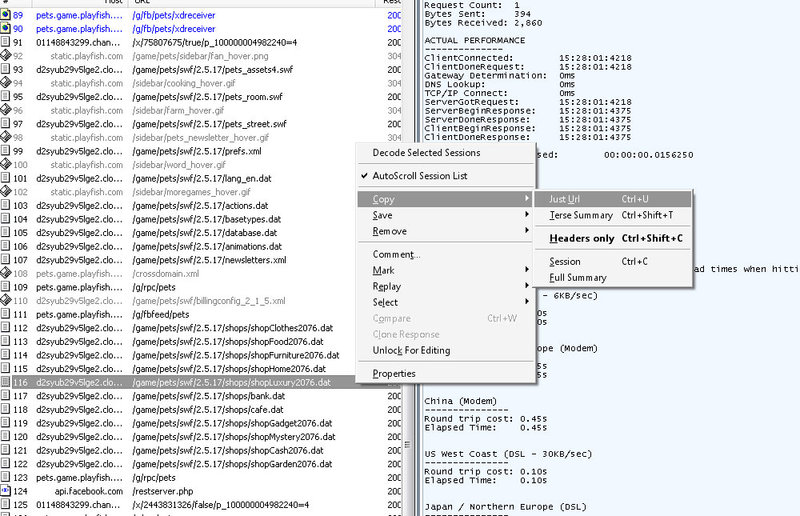Viewport: 800px width, 516px height.
Task: Click the diamond icon for session 108
Action: [6, 274]
